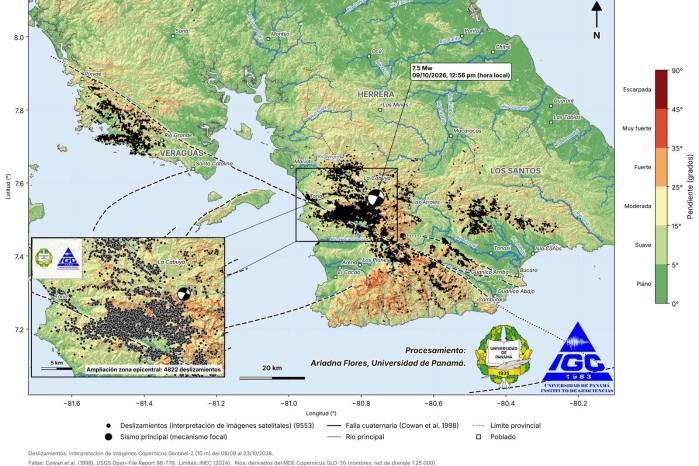Click the Montijo town marker
The width and height of the screenshot is (699, 466).
(x=268, y=38)
